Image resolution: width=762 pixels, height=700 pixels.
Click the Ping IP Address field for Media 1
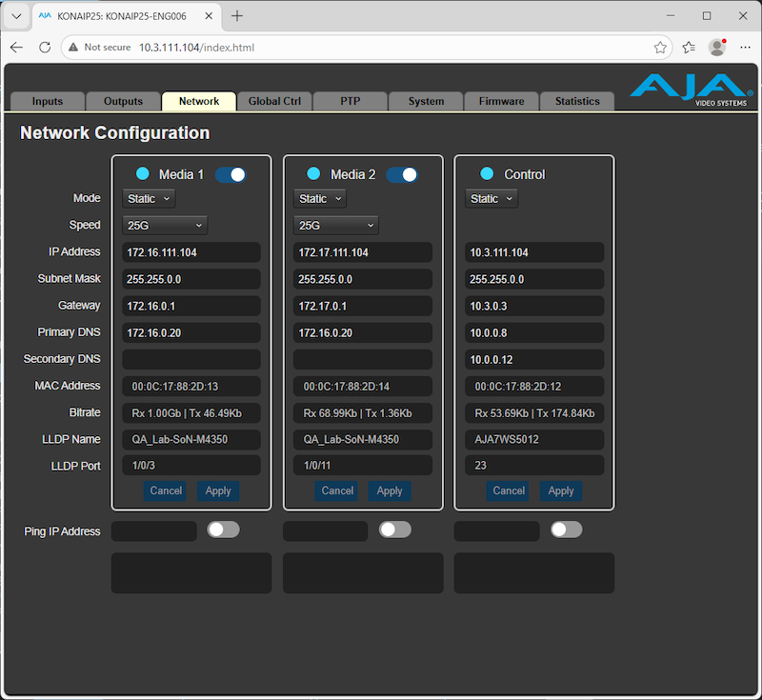coord(152,530)
